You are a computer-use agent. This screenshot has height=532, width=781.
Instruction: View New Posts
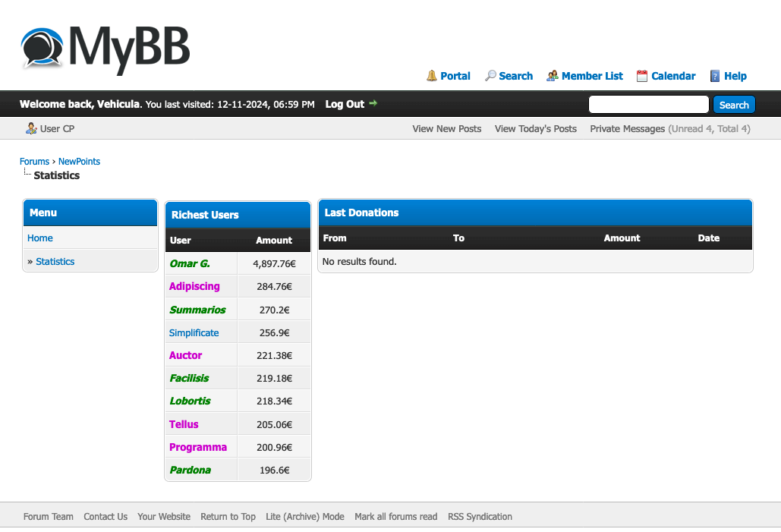[447, 128]
